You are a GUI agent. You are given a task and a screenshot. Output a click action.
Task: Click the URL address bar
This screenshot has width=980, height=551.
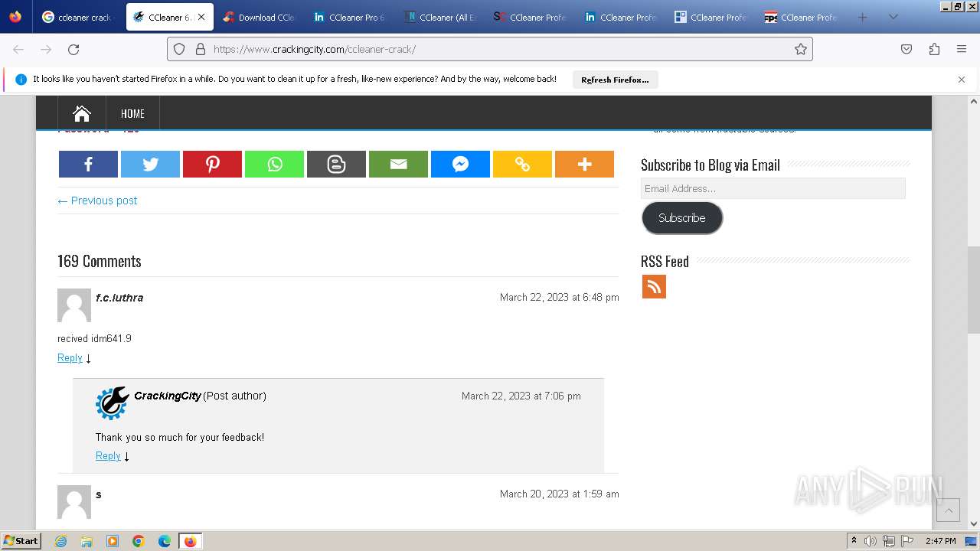[x=490, y=49]
